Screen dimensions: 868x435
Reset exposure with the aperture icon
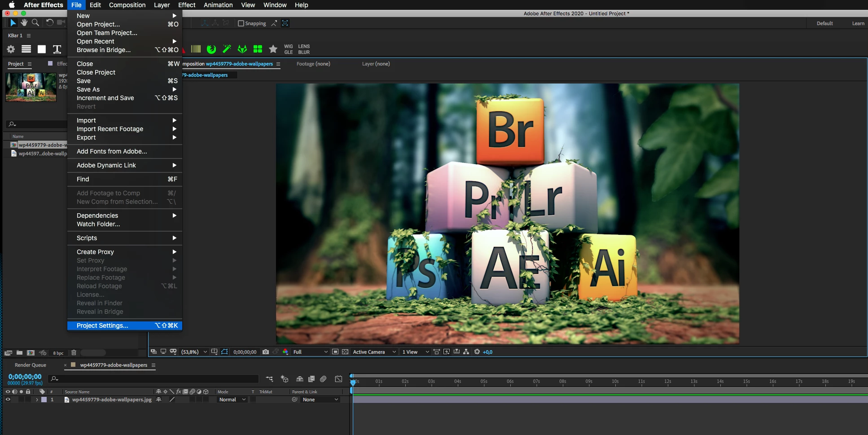point(477,352)
